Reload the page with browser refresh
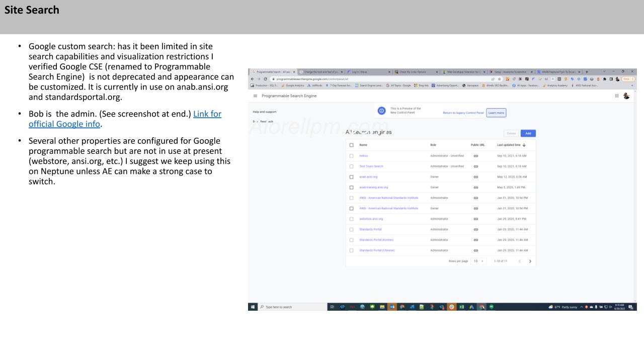Image resolution: width=644 pixels, height=362 pixels. (x=265, y=79)
